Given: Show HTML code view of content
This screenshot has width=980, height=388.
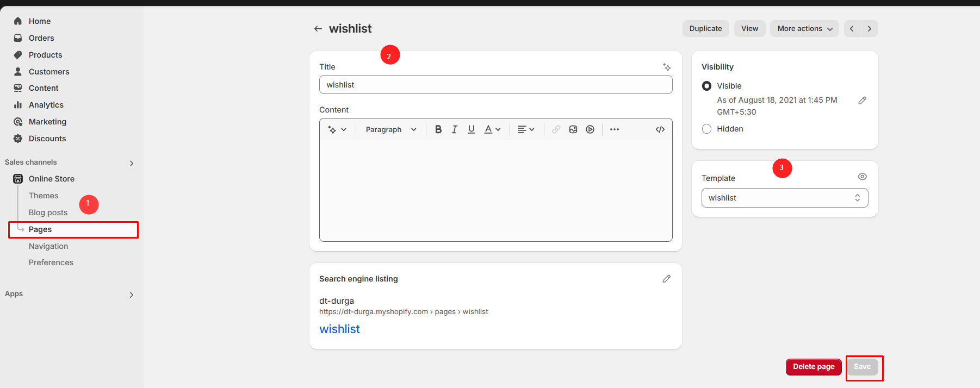Looking at the screenshot, I should [660, 129].
